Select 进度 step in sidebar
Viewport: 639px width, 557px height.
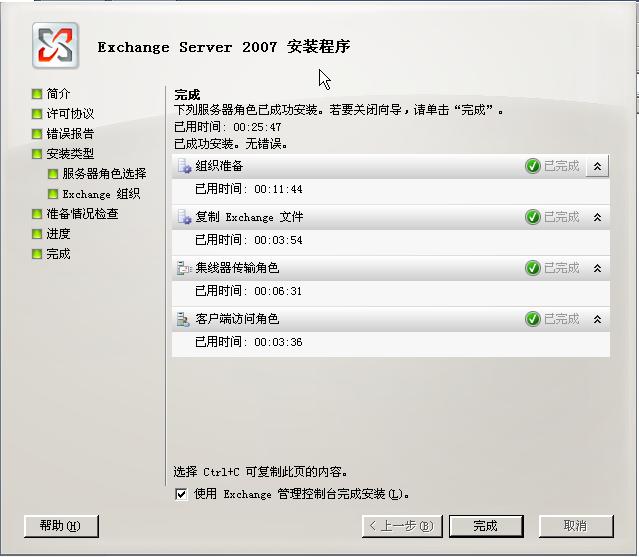click(x=58, y=234)
